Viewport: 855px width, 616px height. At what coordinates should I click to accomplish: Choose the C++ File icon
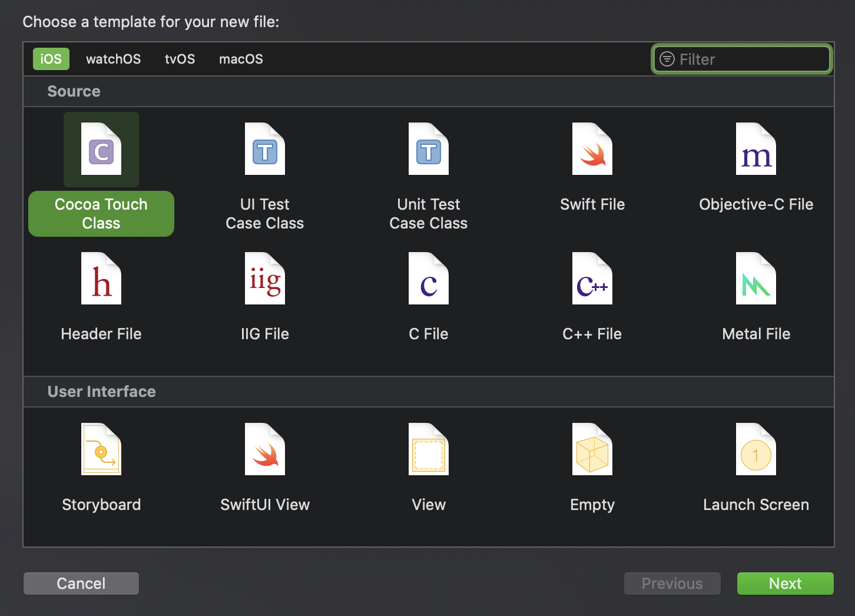(x=592, y=279)
